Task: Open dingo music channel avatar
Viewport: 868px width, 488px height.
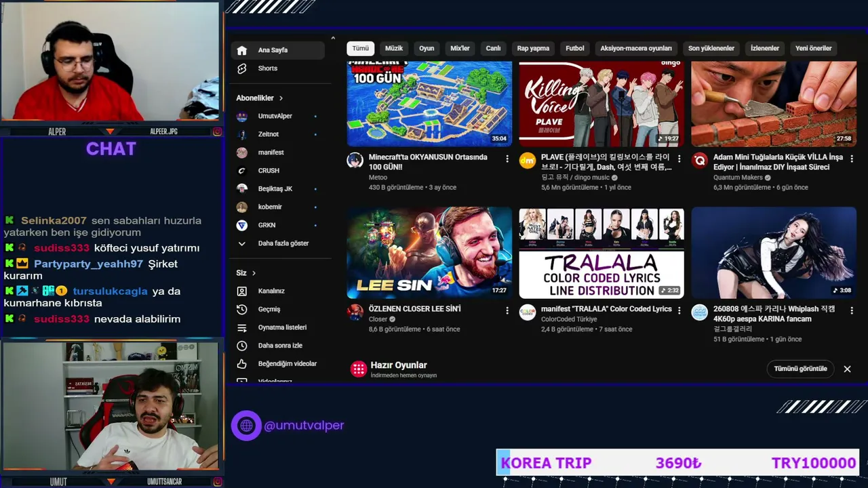Action: click(x=528, y=161)
